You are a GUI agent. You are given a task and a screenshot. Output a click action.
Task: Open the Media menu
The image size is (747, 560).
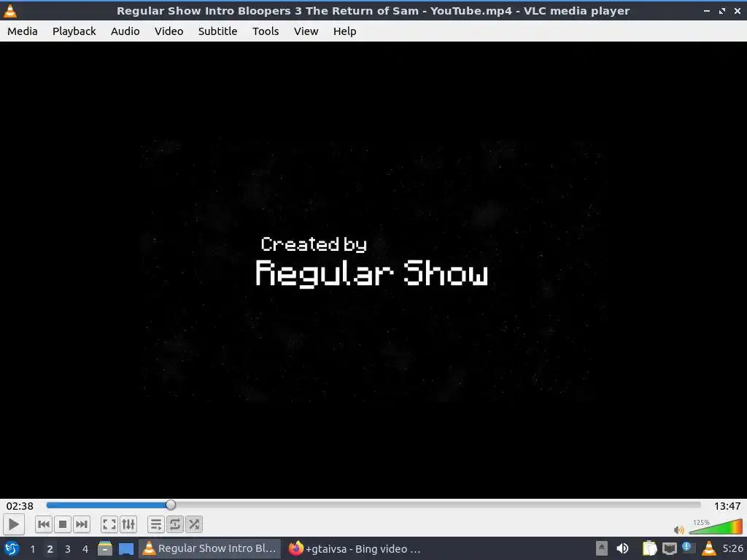(23, 31)
